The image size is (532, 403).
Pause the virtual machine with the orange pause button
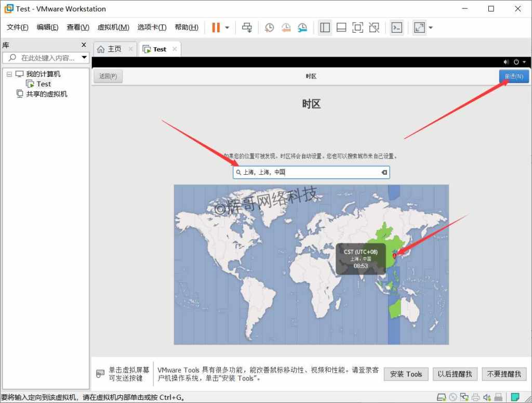pyautogui.click(x=216, y=28)
